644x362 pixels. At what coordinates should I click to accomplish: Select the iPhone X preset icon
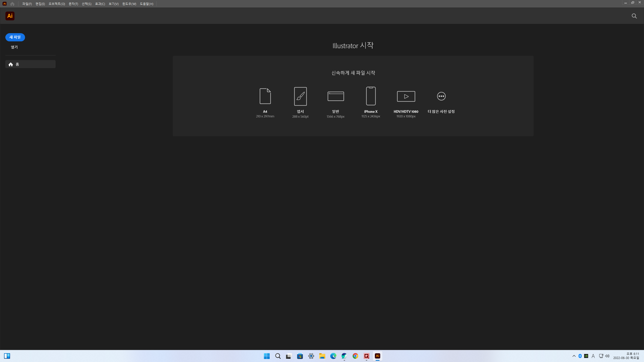(371, 96)
